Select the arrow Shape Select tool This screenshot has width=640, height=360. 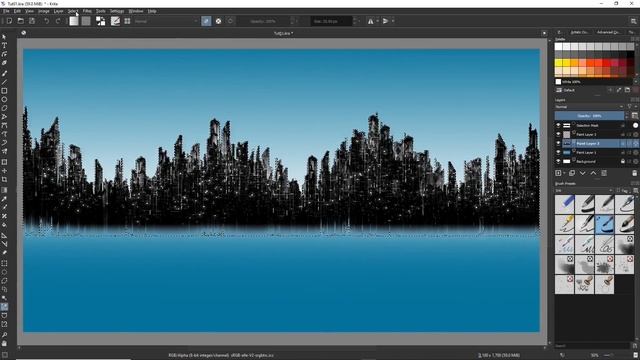coord(4,37)
